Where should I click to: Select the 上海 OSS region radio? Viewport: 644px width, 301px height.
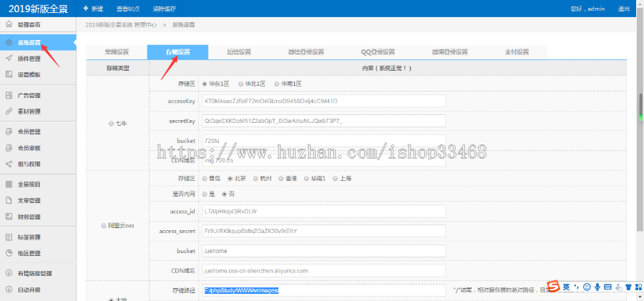click(335, 179)
